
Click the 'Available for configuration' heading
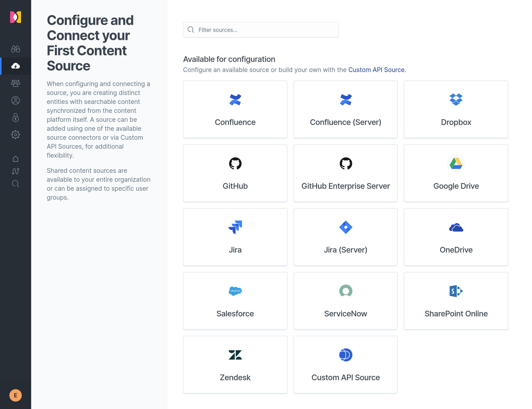229,59
